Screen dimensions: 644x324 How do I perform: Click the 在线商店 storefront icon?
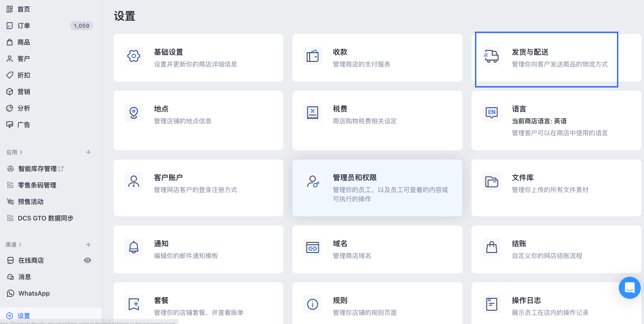[11, 260]
